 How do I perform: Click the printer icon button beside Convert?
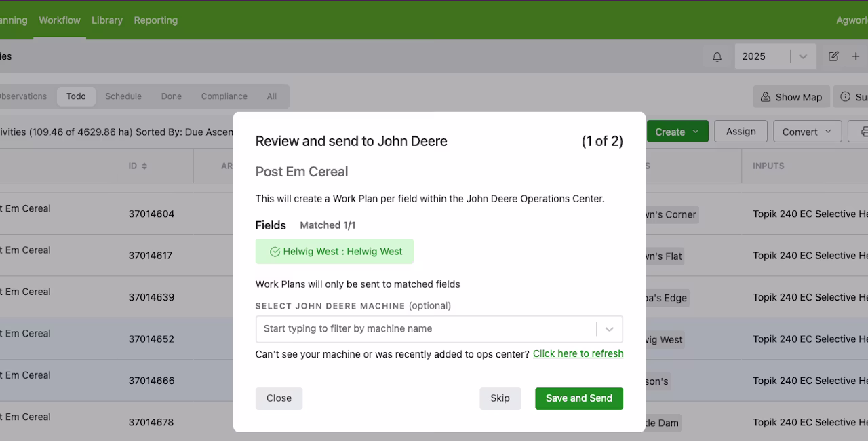(x=860, y=132)
